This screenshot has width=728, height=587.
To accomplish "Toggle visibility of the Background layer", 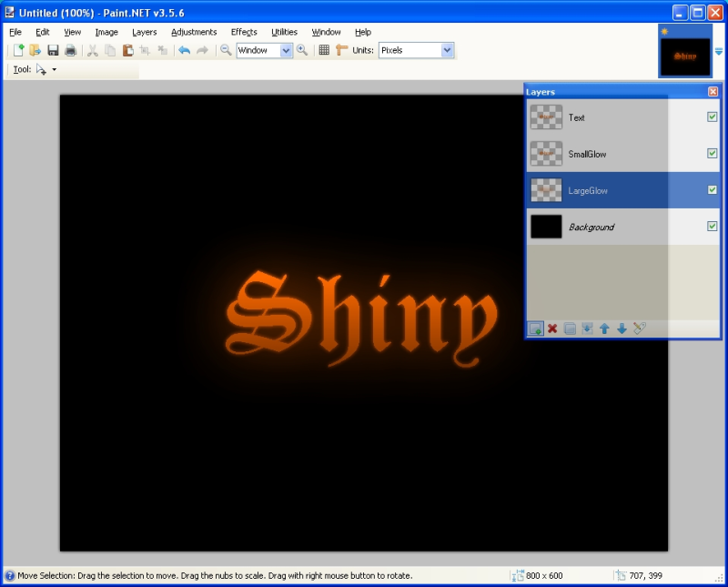I will pyautogui.click(x=713, y=227).
